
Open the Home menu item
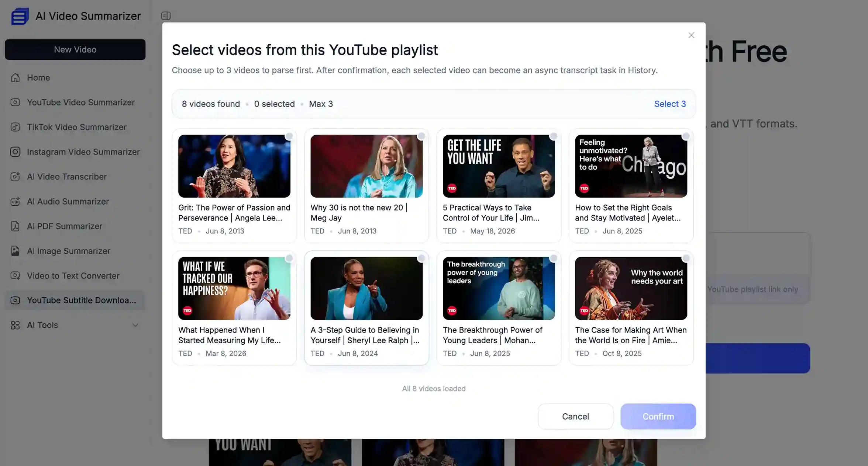click(75, 77)
